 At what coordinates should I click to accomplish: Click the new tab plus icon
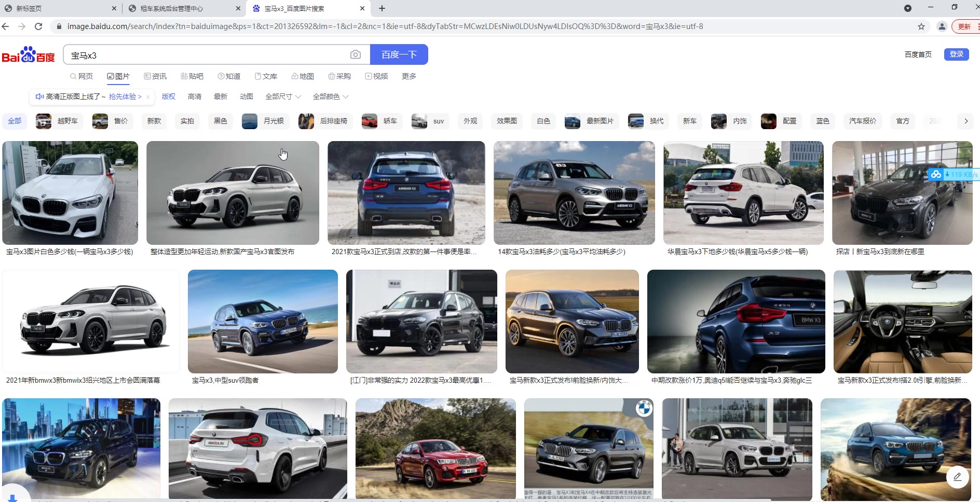(382, 8)
